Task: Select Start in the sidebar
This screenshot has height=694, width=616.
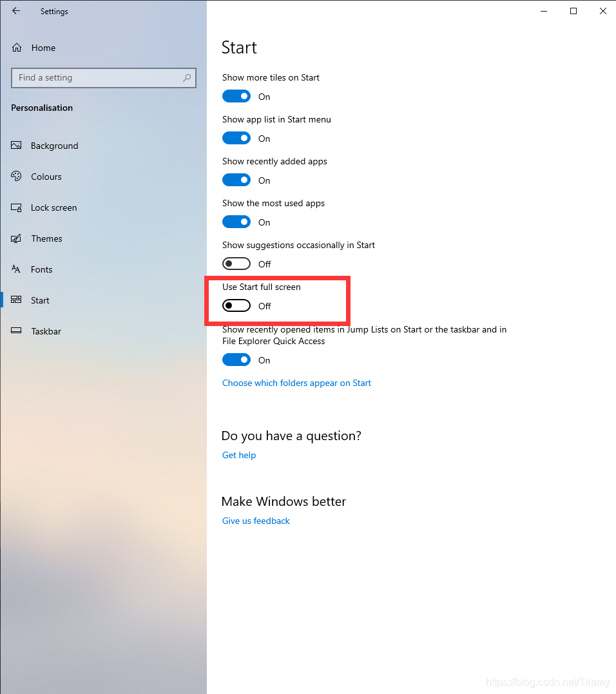Action: 40,300
